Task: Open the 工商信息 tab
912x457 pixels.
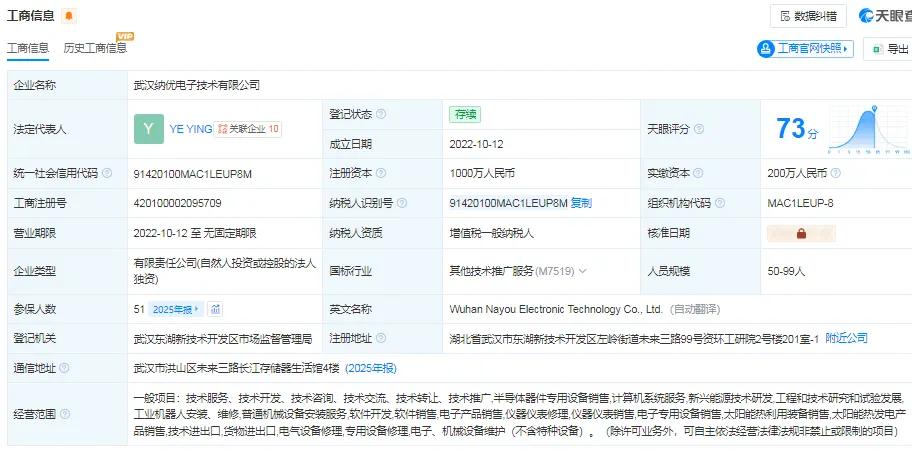Action: tap(27, 48)
